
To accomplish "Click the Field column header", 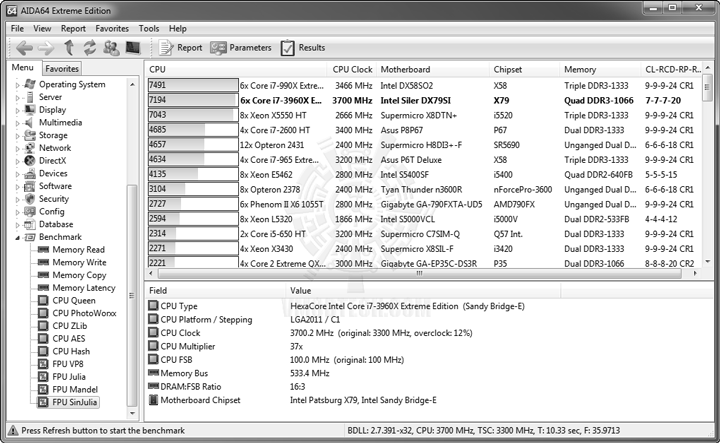I will coord(215,291).
